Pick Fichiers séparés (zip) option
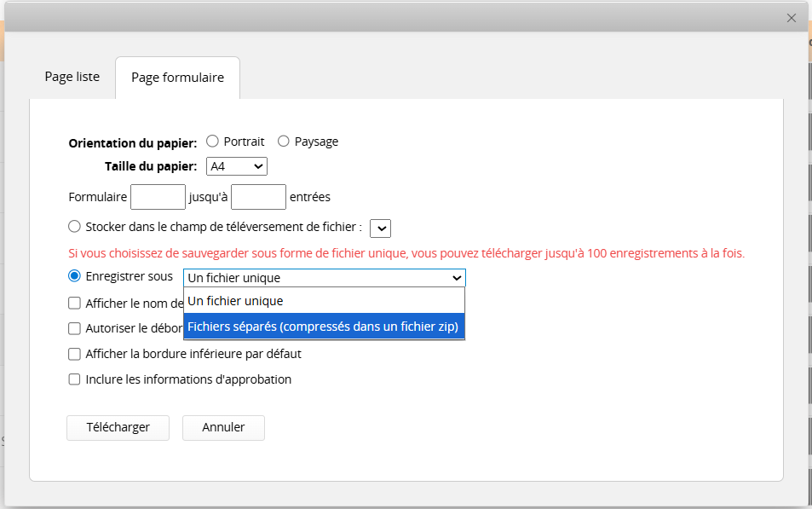Screen dimensions: 812x509 point(325,327)
